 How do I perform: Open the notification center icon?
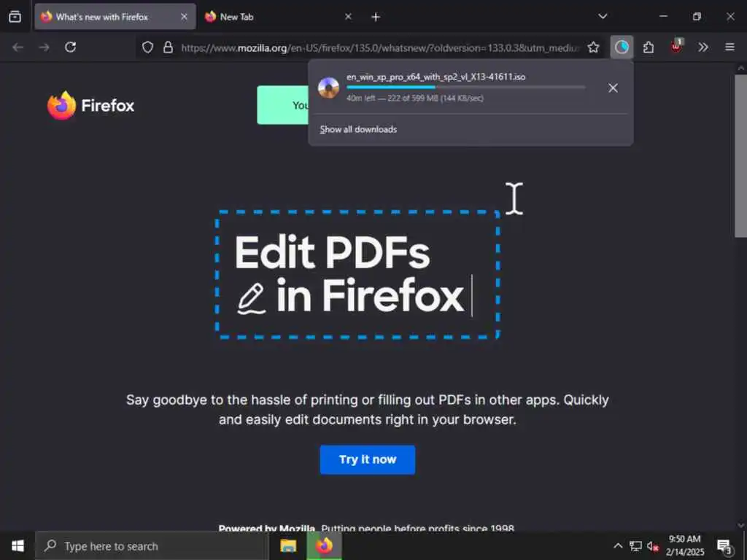pos(724,547)
